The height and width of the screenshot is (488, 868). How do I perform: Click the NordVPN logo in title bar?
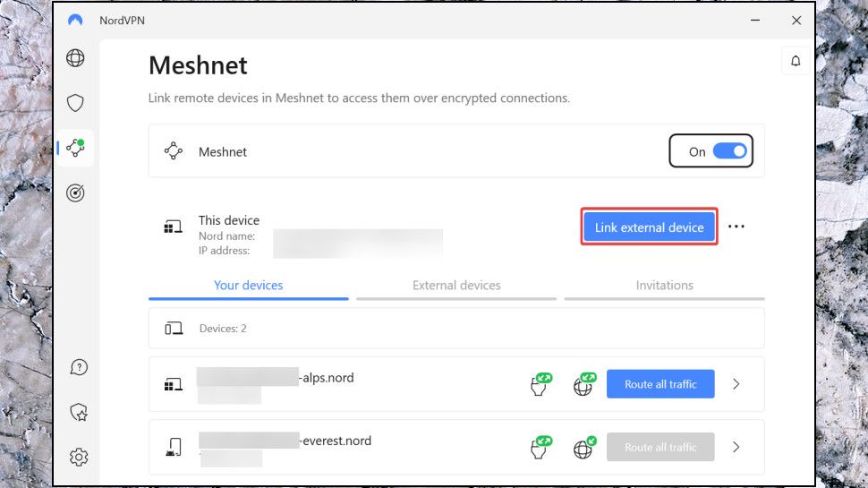tap(75, 21)
